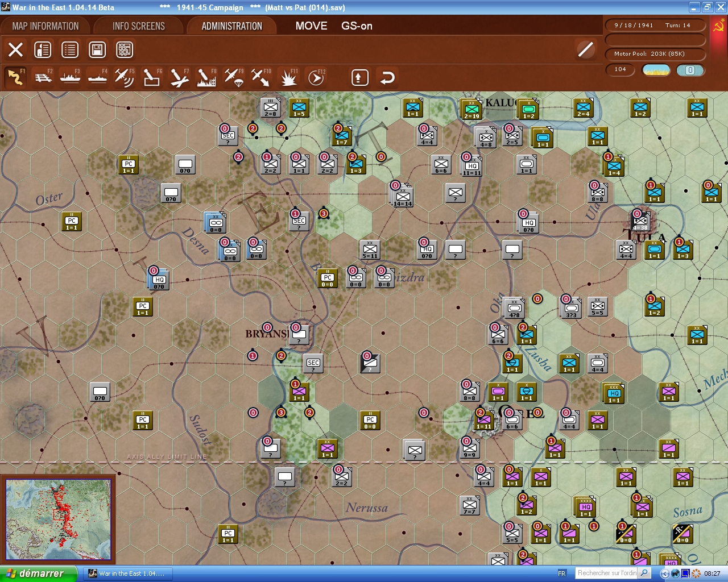Select the PC 1=1 counter near Oster
728x582 pixels.
tap(72, 222)
